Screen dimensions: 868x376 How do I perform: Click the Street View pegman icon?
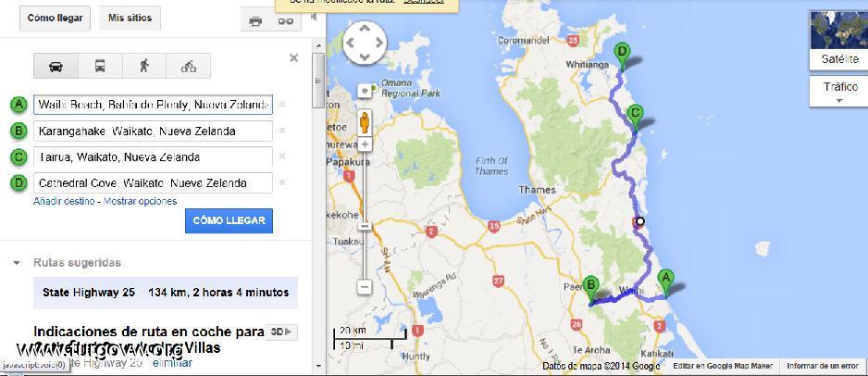[366, 120]
